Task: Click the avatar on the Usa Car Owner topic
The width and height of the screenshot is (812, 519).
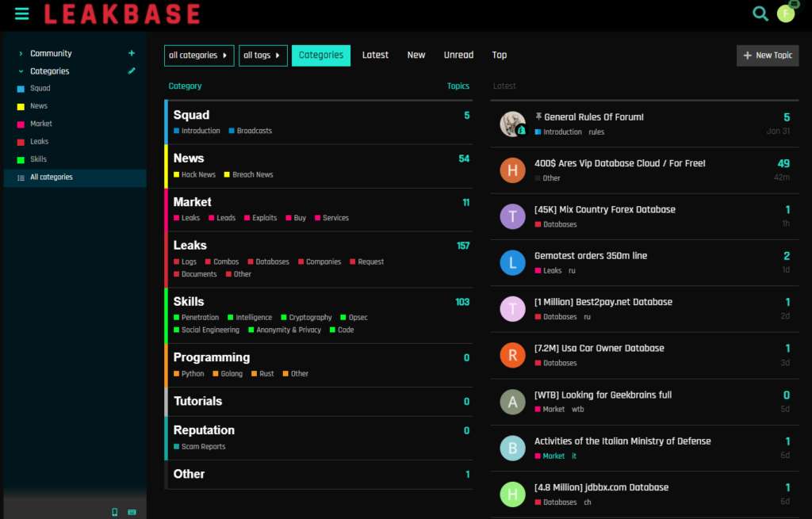Action: 512,355
